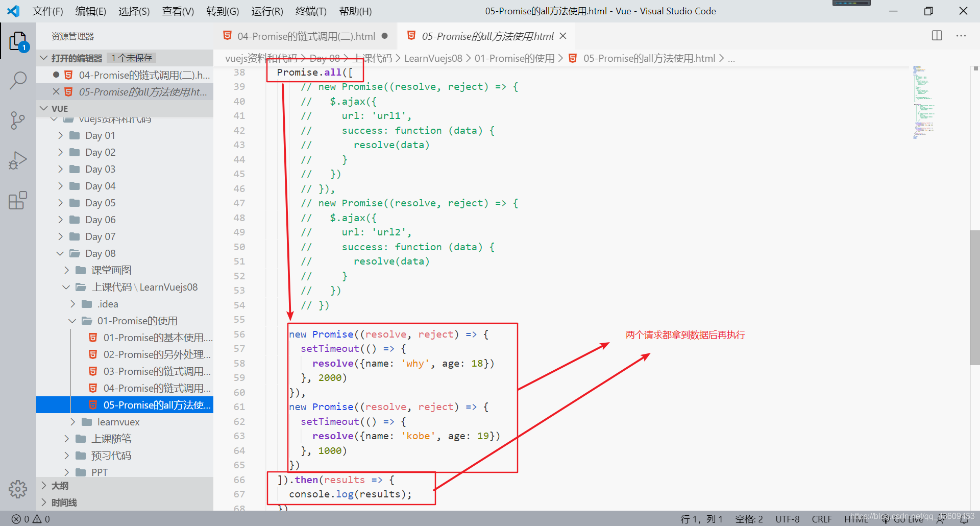Screen dimensions: 980x526
Task: Open the 查看(V) menu
Action: pyautogui.click(x=178, y=11)
